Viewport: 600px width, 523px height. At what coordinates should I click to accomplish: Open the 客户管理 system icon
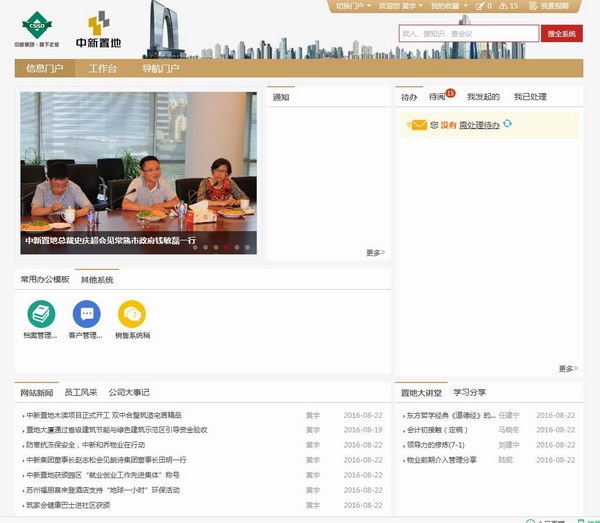(x=86, y=314)
